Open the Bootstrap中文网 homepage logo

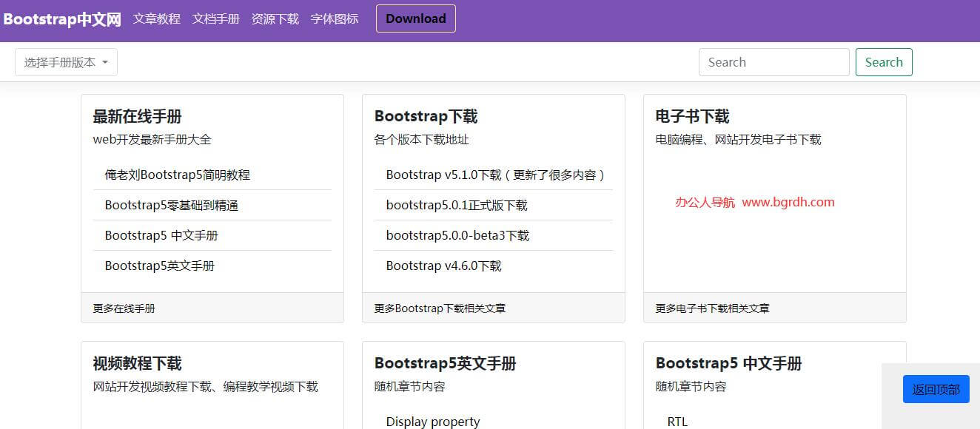coord(62,18)
